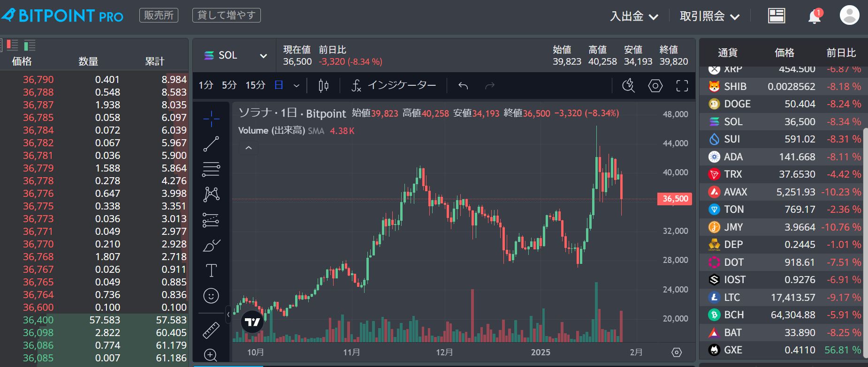Viewport: 868px width, 367px height.
Task: Switch to the 5分 timeframe
Action: 229,85
